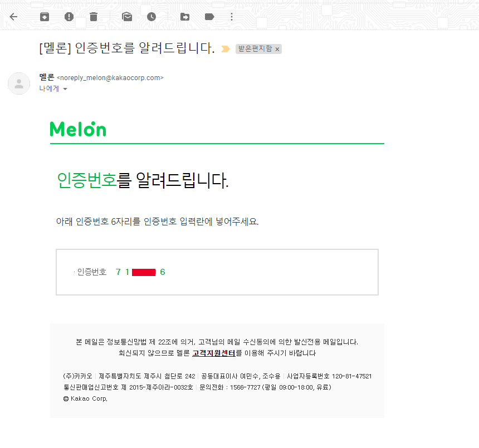This screenshot has width=479, height=448.
Task: Open the 고객지원센터 link
Action: tap(214, 353)
